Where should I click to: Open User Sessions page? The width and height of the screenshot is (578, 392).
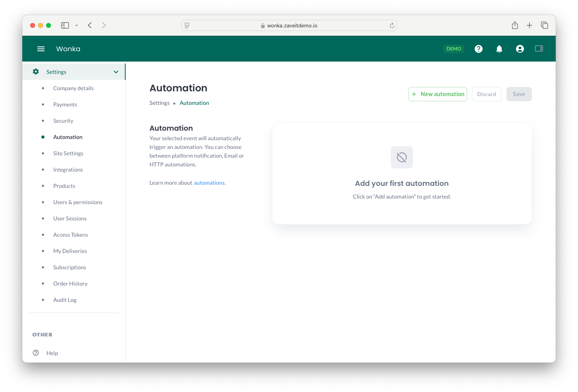[70, 218]
